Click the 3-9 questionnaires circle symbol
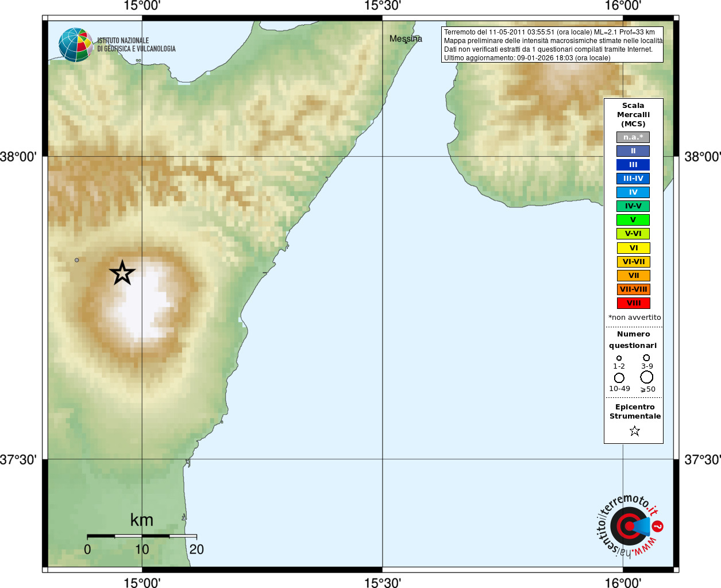Viewport: 721px width, 588px height. (646, 358)
